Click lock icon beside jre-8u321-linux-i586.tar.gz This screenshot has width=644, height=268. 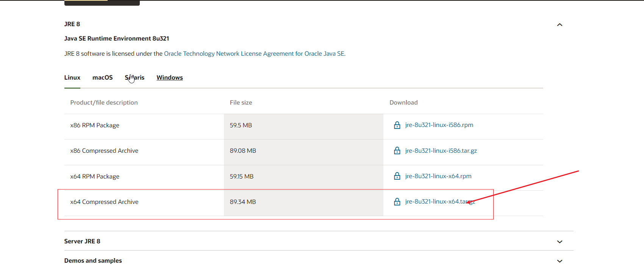(397, 150)
